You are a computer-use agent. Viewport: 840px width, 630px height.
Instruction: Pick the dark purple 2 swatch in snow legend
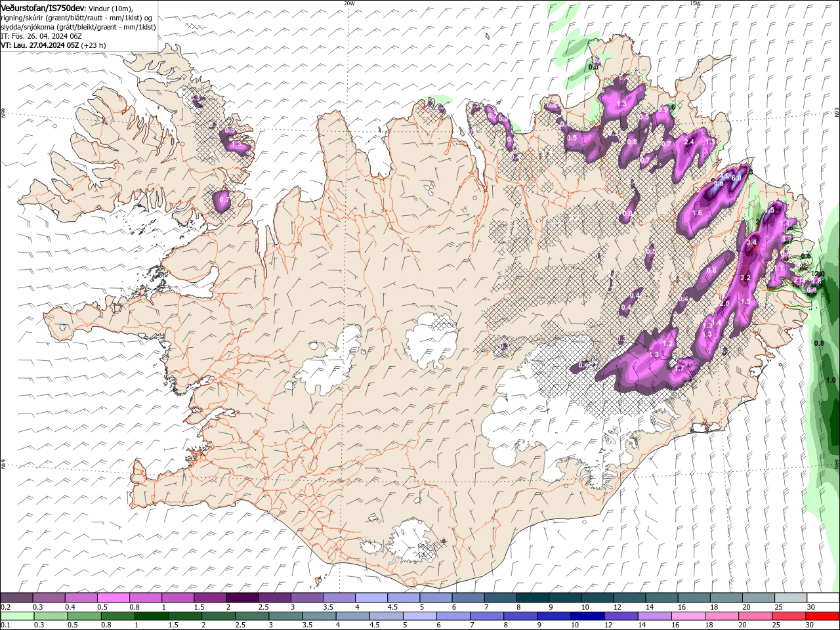(x=242, y=598)
